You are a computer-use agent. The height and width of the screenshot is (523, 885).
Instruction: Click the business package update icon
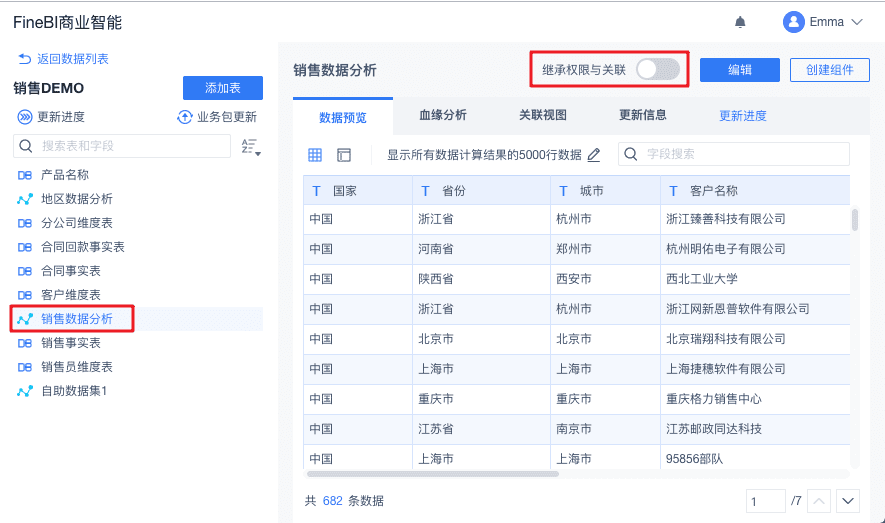click(185, 117)
